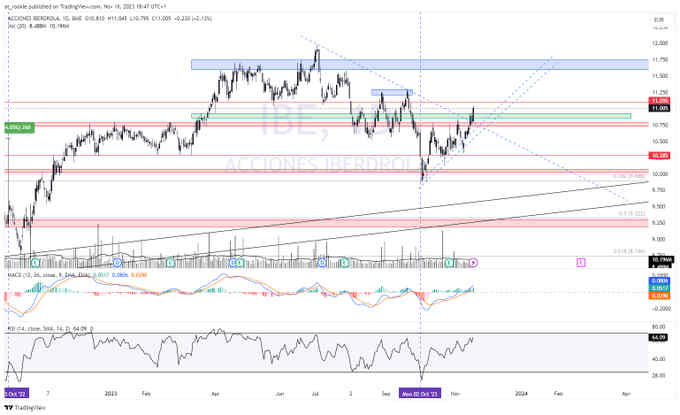Open the purple square future-event marker

click(581, 262)
